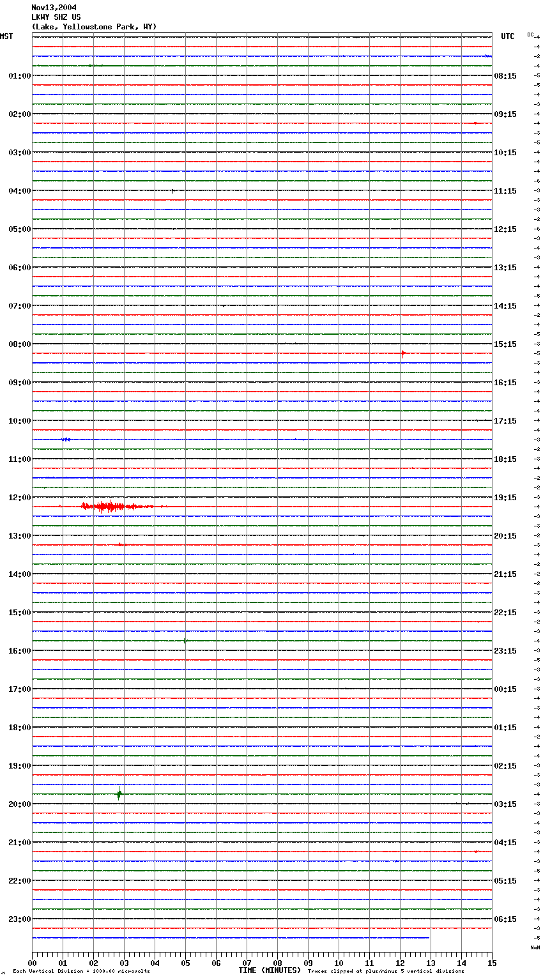Click the TIME (MINUTES) axis title

270,970
